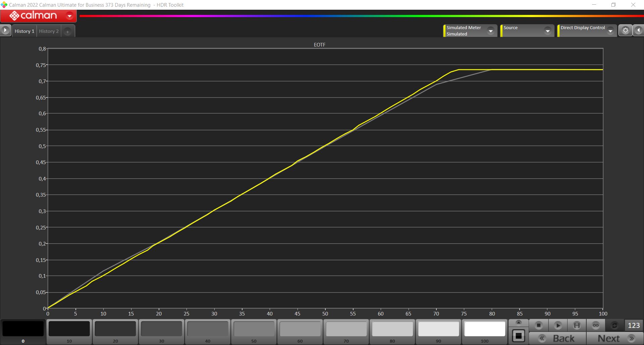The image size is (644, 345).
Task: Click the EOTF chart title
Action: point(319,45)
